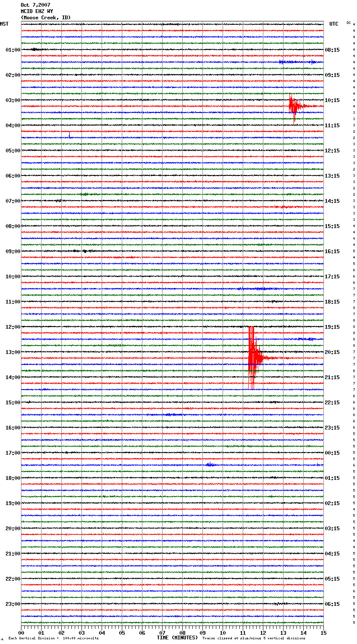Select the 02:00 MST time label

click(x=13, y=75)
